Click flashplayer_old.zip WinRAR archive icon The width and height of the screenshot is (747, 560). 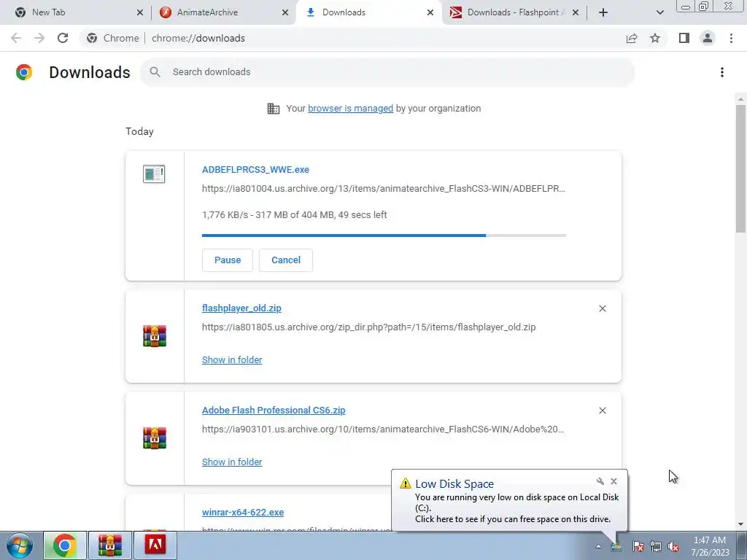155,335
